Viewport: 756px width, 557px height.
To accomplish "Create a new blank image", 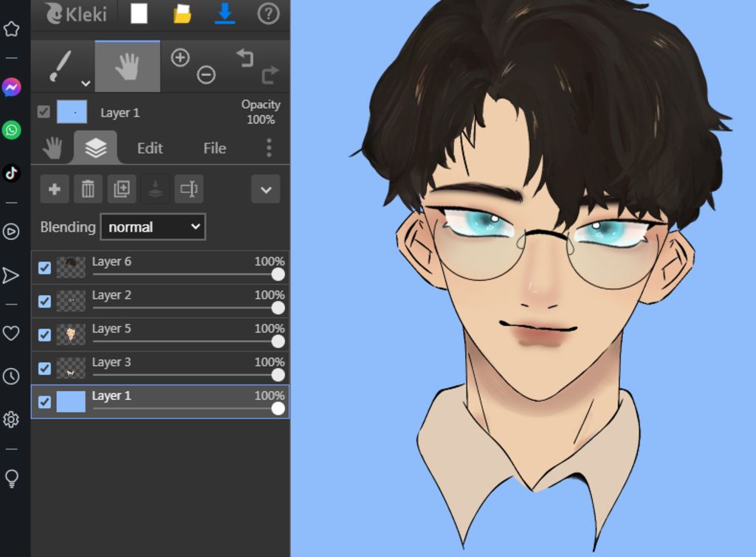I will [x=139, y=13].
